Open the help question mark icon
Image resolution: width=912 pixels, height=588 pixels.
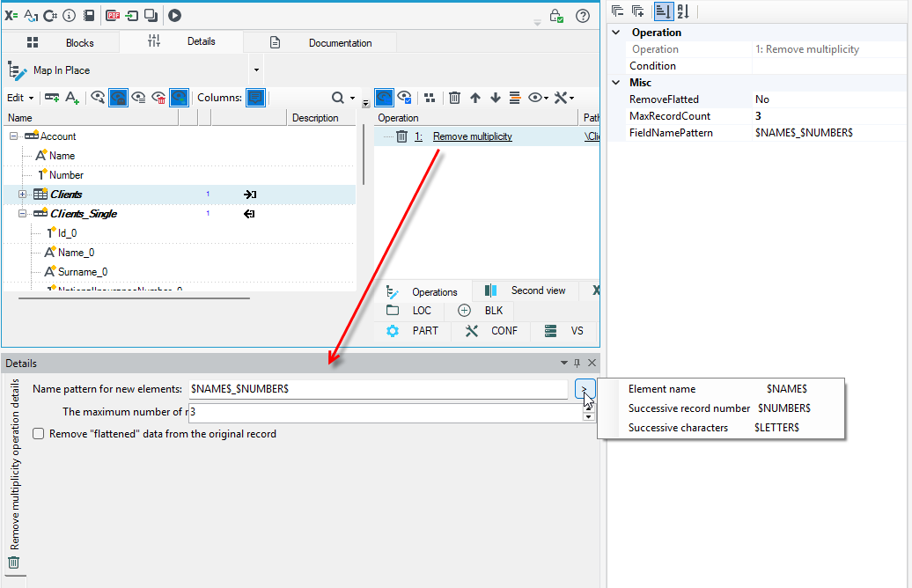click(583, 17)
